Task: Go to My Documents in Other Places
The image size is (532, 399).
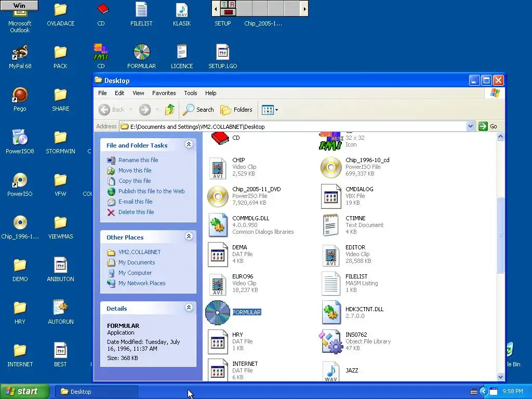Action: [x=137, y=262]
